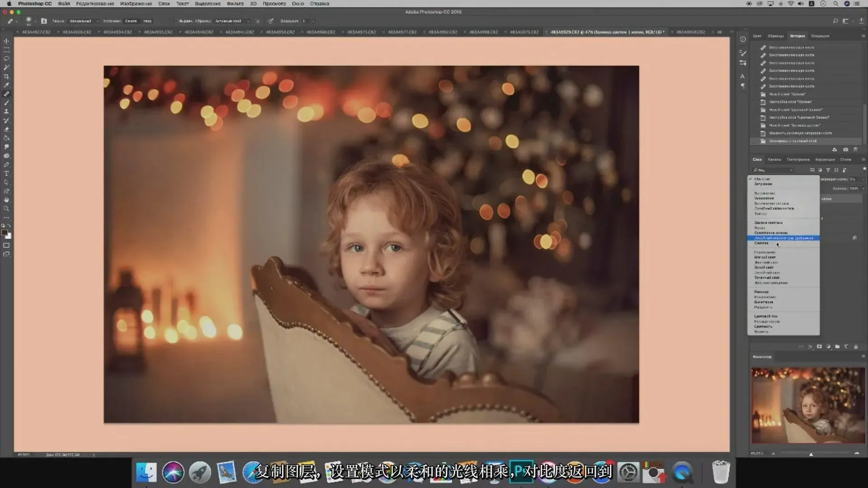Click the Узор source button

click(147, 21)
